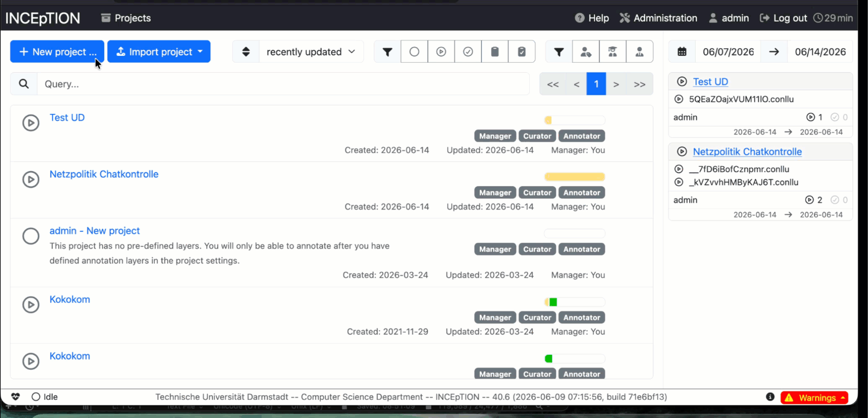Viewport: 868px width, 418px height.
Task: Open the admin user profile
Action: point(729,18)
